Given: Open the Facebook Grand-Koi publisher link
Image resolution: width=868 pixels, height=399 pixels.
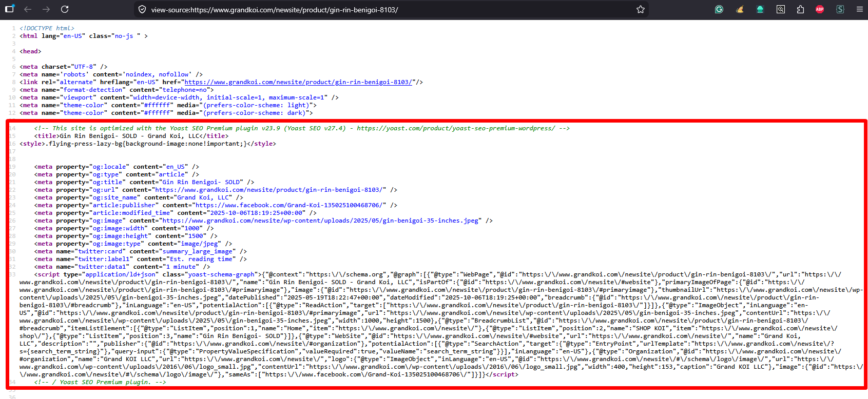Looking at the screenshot, I should coord(290,205).
